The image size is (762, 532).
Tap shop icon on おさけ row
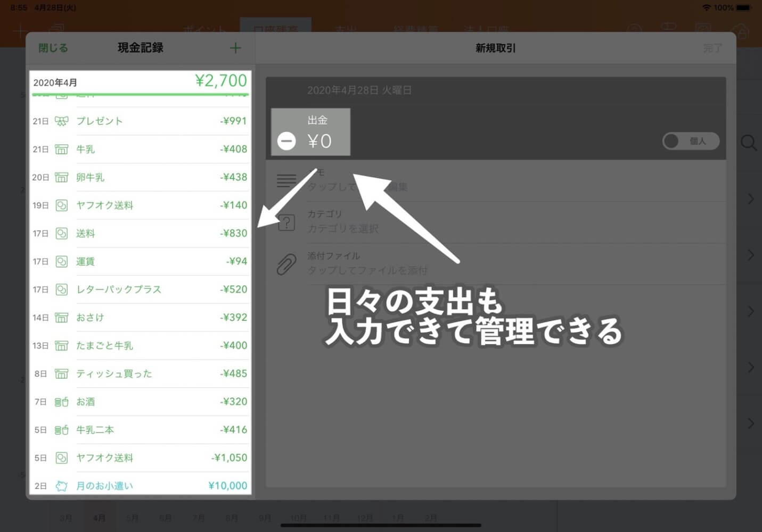[62, 318]
